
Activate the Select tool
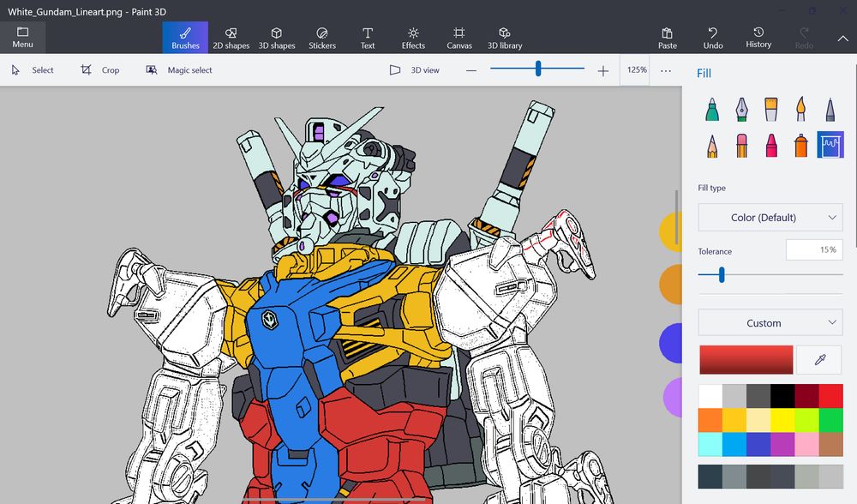(33, 70)
